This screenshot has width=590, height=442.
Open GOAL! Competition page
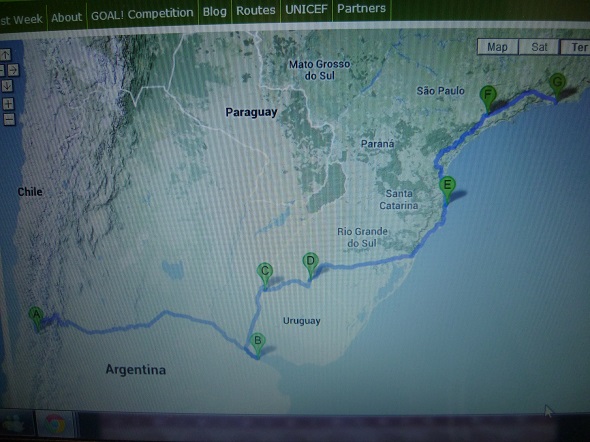(142, 14)
